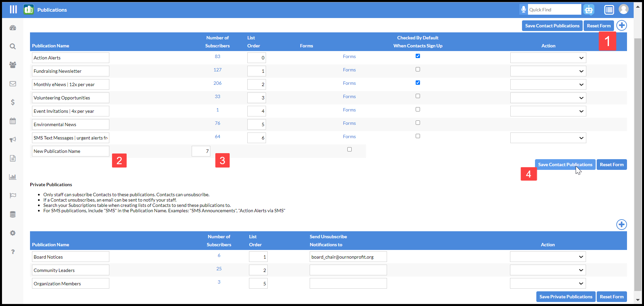
Task: Click the scrollbar down arrow
Action: (638, 300)
